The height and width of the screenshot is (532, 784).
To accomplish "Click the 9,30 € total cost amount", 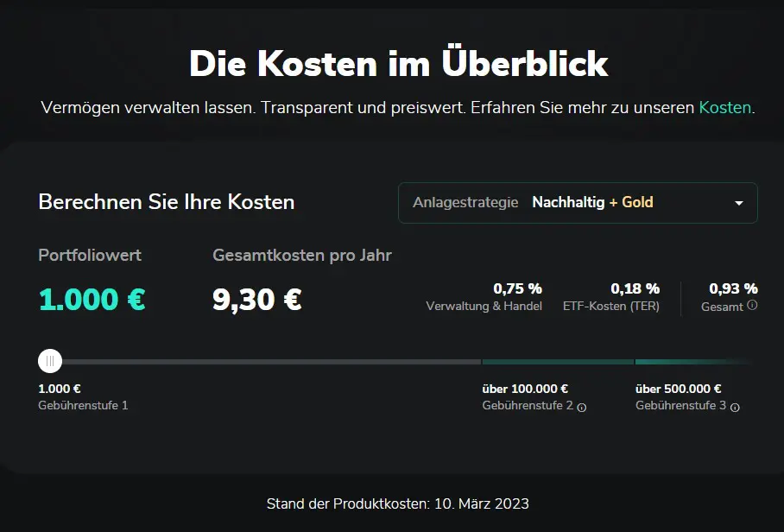I will tap(257, 300).
